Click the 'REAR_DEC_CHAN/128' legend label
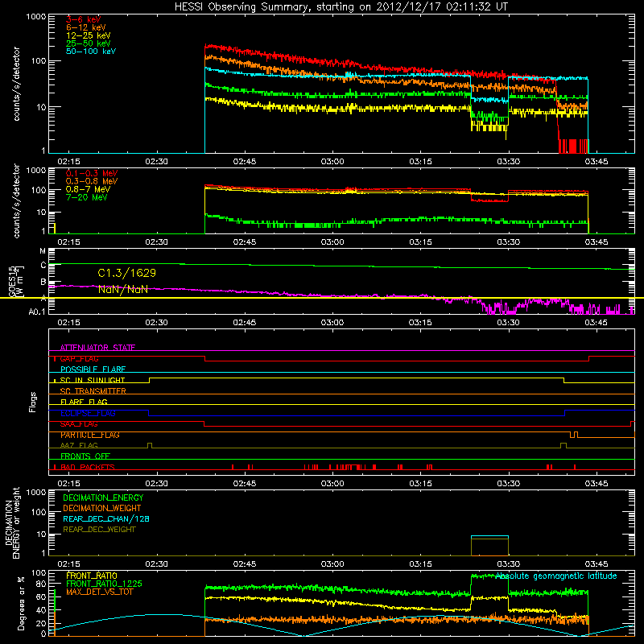This screenshot has width=644, height=644. (106, 518)
